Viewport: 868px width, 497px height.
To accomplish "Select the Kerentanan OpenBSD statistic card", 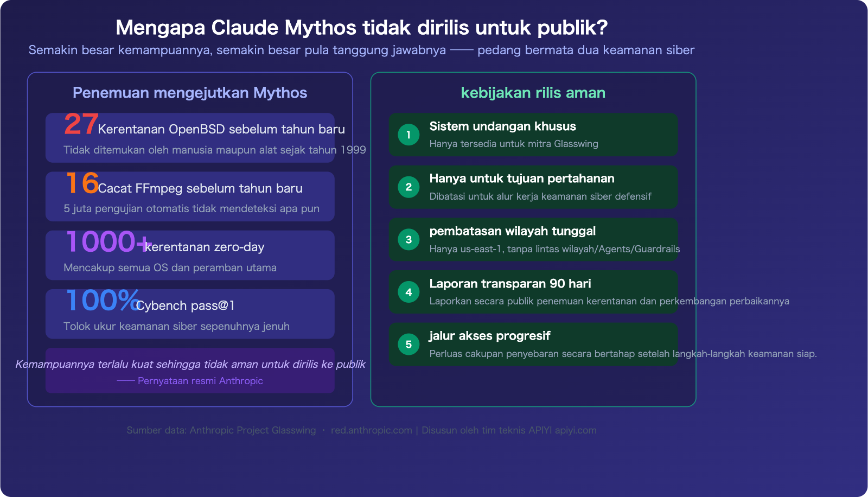I will point(190,138).
